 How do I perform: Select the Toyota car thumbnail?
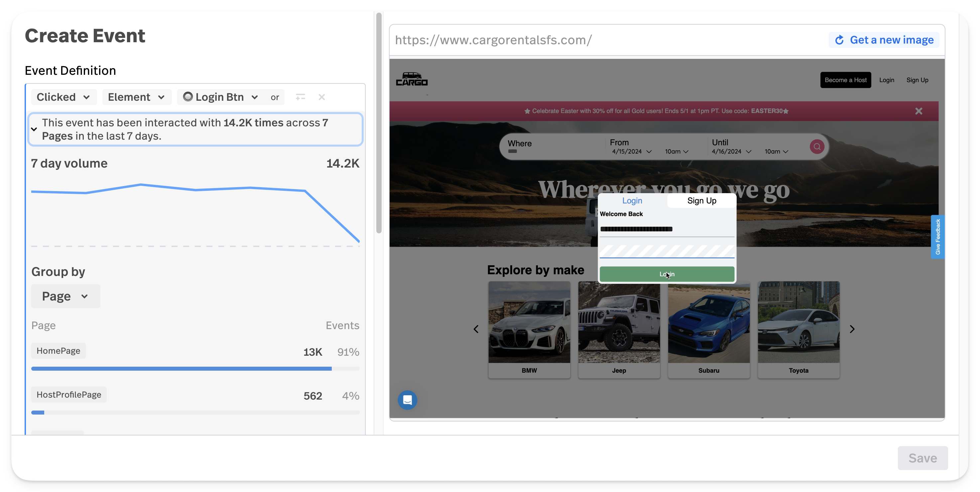point(798,329)
